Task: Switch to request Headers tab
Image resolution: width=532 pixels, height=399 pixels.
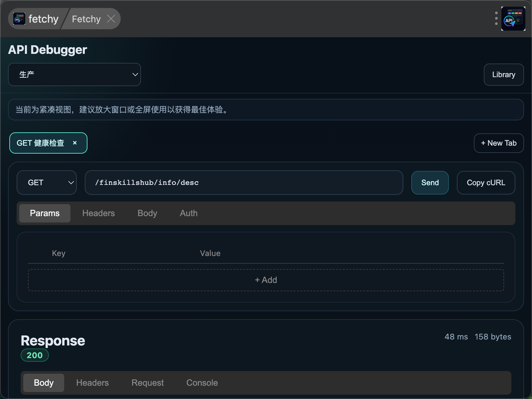Action: coord(98,213)
